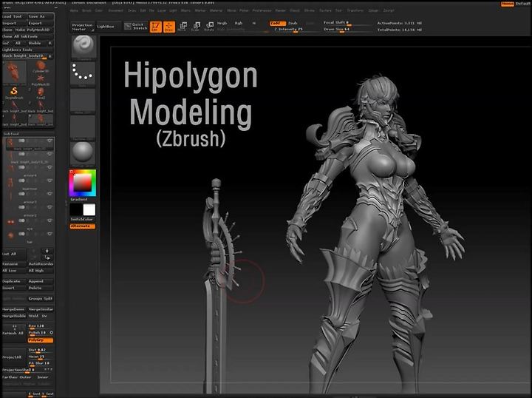Open the Preferences menu
Image resolution: width=532 pixels, height=398 pixels.
tap(262, 10)
